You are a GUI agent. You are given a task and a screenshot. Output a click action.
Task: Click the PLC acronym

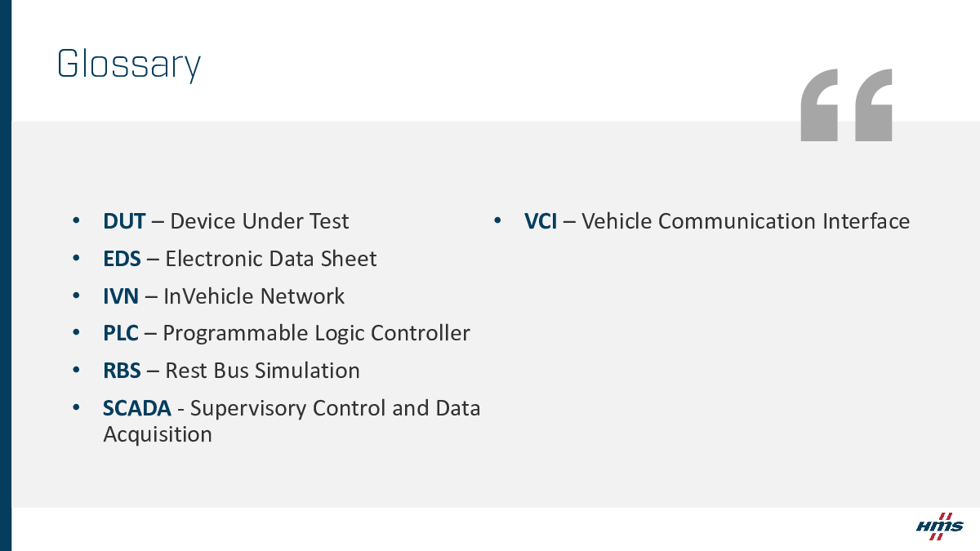pyautogui.click(x=121, y=333)
